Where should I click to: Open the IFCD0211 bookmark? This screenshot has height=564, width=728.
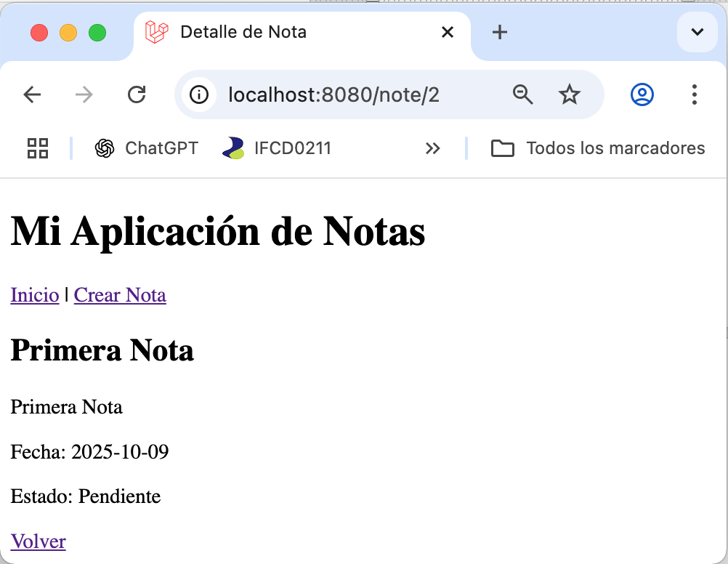click(x=277, y=148)
